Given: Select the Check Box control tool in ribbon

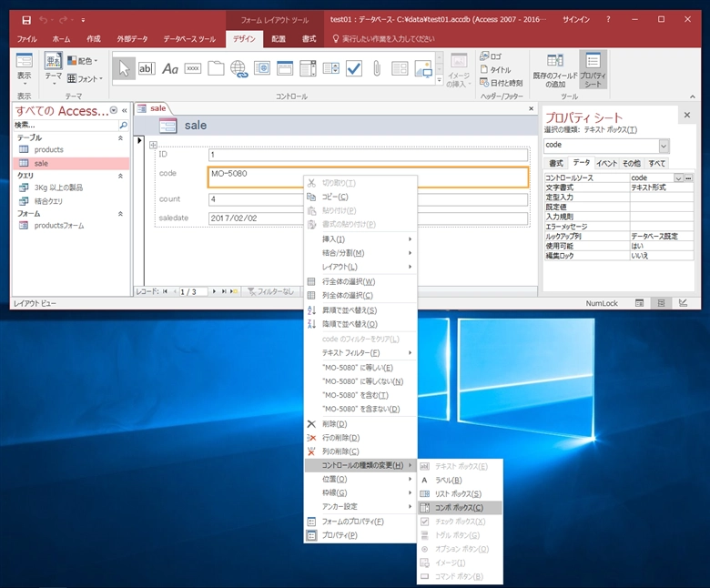Looking at the screenshot, I should (354, 69).
